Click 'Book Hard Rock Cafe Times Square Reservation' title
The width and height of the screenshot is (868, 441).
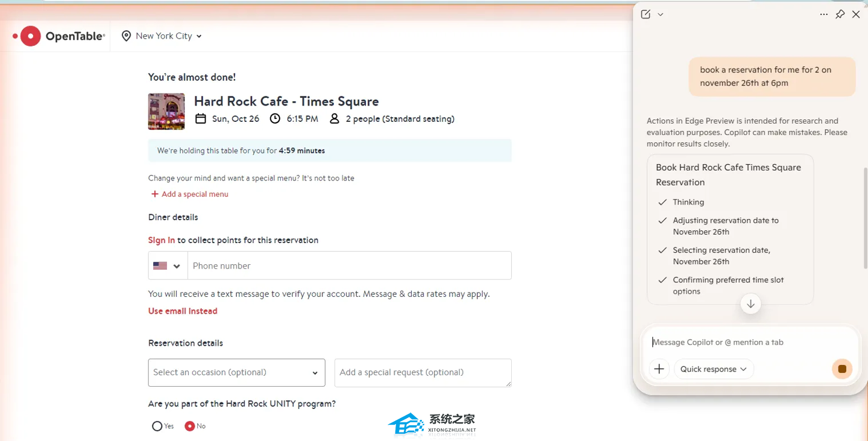[x=728, y=175]
